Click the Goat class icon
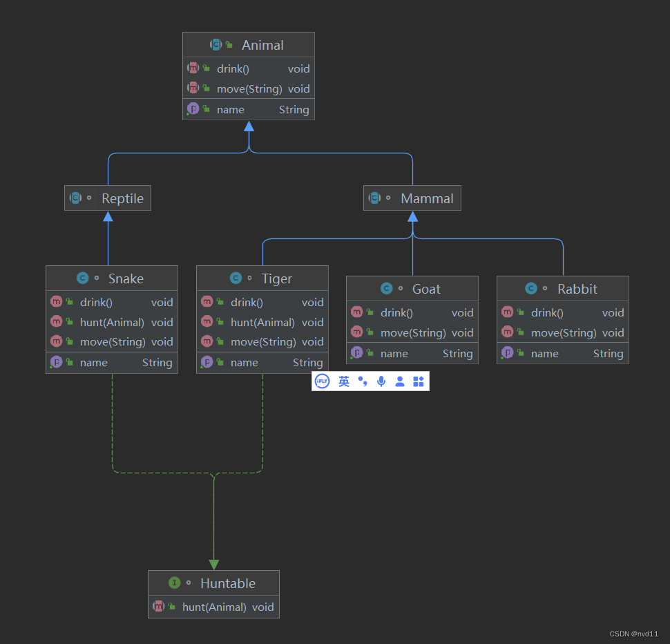670x644 pixels. 387,288
